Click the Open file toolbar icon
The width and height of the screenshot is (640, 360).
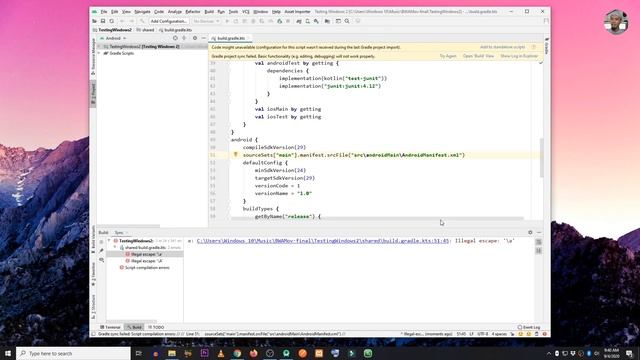(95, 21)
